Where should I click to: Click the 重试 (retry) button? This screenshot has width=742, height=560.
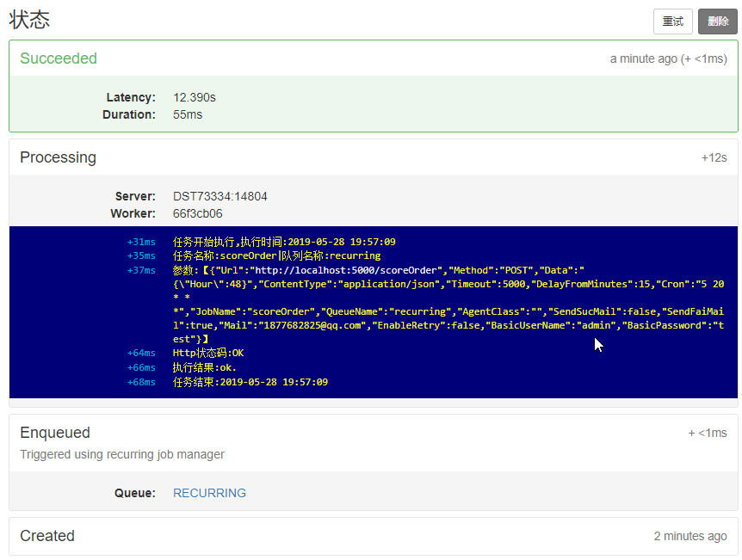(672, 22)
